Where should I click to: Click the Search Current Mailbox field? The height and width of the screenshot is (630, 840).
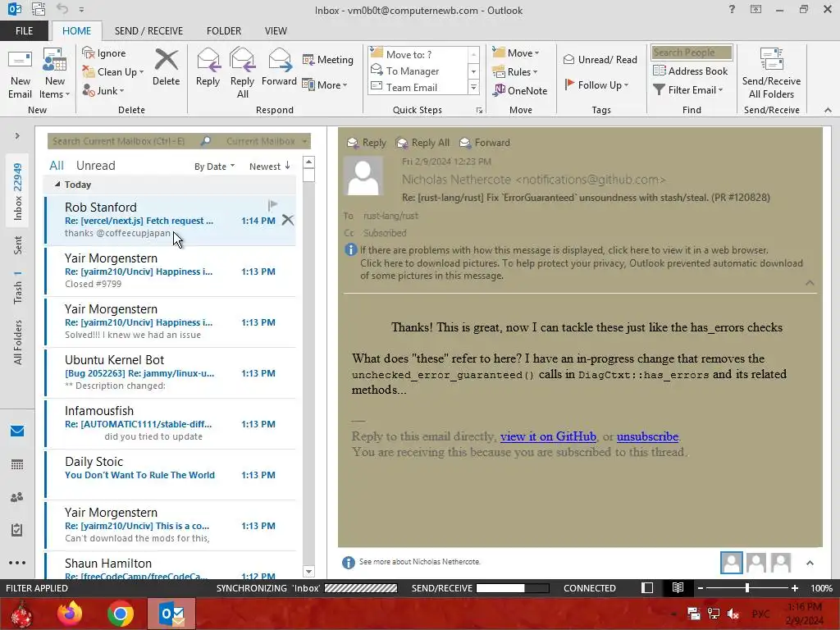[123, 141]
